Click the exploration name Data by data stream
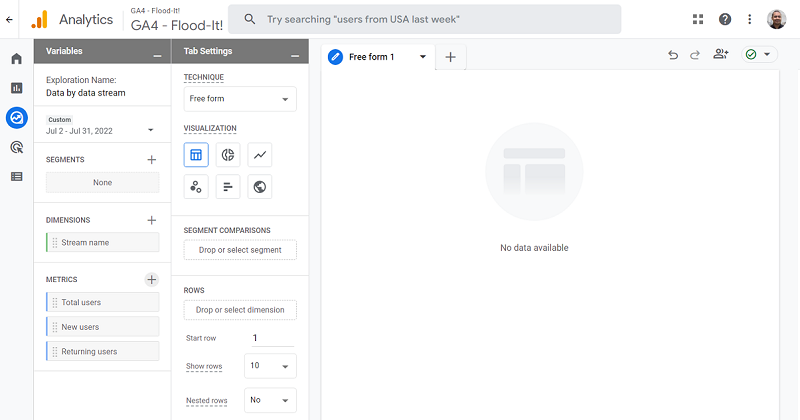Viewport: 800px width, 420px height. (x=86, y=93)
